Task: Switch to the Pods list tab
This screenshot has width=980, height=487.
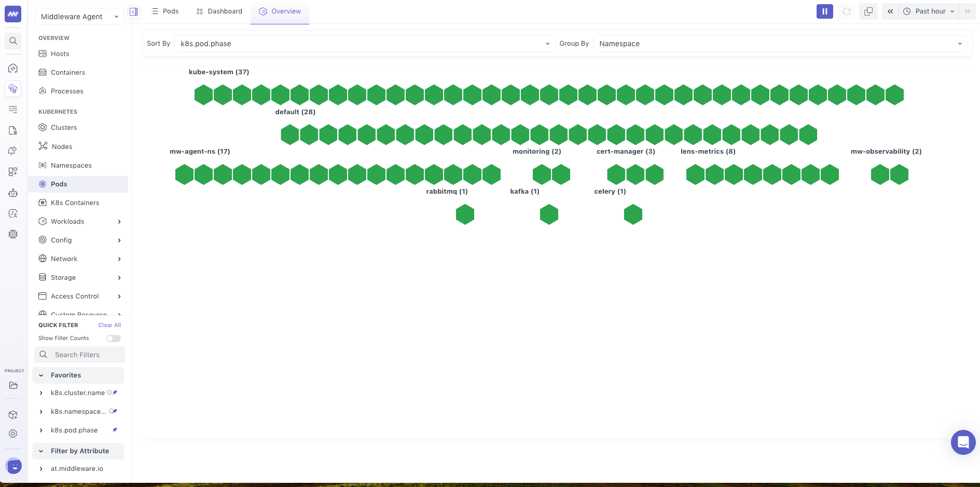Action: (x=165, y=11)
